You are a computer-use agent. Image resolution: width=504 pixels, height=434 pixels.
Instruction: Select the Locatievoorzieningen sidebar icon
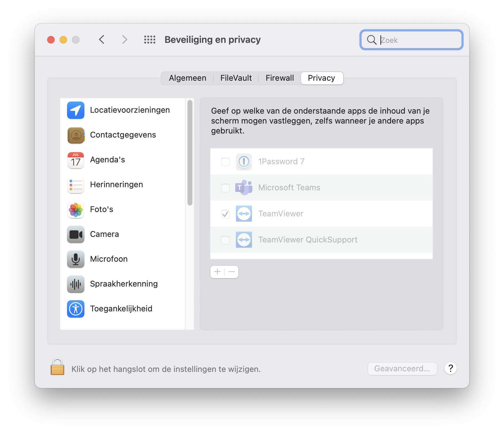pos(75,110)
